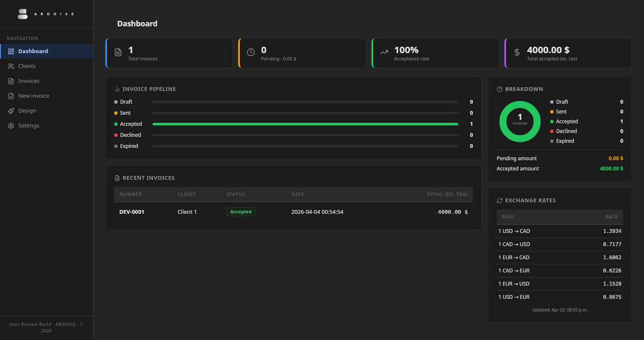Screen dimensions: 644x340
Task: Click the Acceptance rate summary card
Action: [435, 53]
